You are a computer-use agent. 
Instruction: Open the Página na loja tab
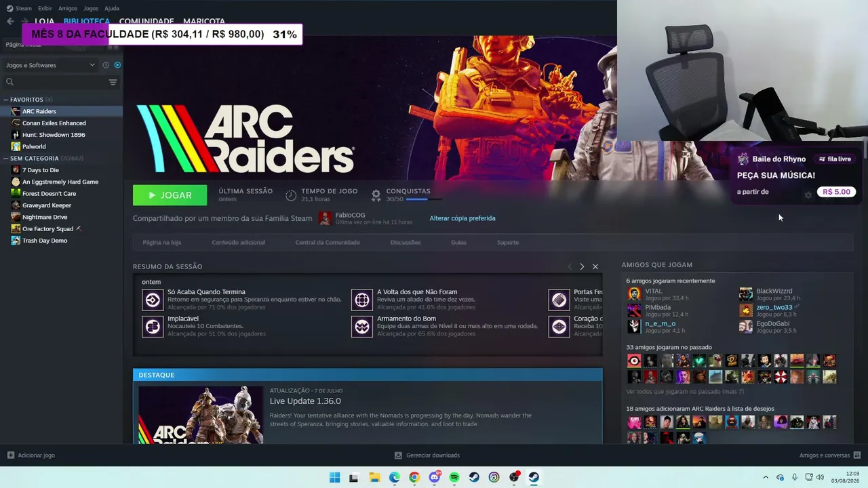click(x=161, y=243)
